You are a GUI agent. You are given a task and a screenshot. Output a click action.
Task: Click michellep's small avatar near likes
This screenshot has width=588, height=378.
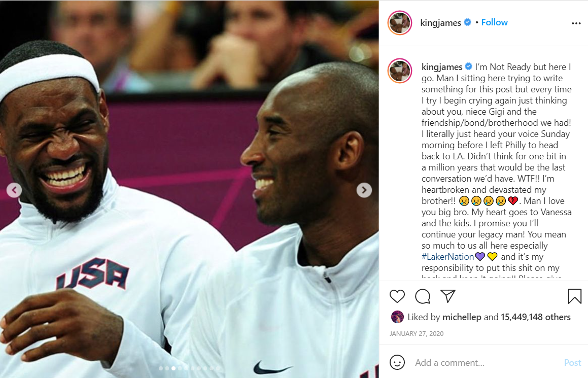pyautogui.click(x=397, y=317)
